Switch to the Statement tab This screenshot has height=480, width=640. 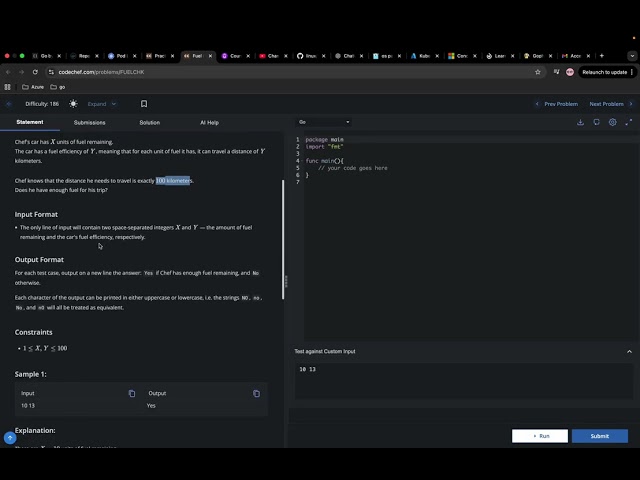click(x=30, y=122)
